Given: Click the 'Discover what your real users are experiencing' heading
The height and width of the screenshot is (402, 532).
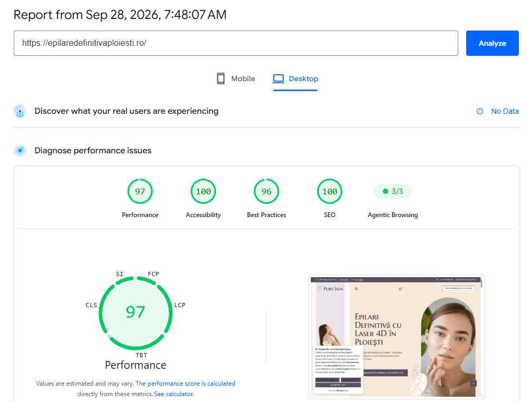Looking at the screenshot, I should point(126,111).
